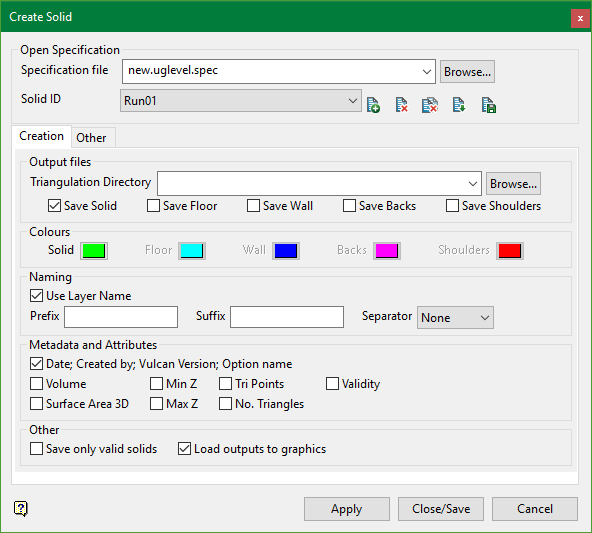
Task: Tick the Volume attribute checkbox
Action: (x=36, y=384)
